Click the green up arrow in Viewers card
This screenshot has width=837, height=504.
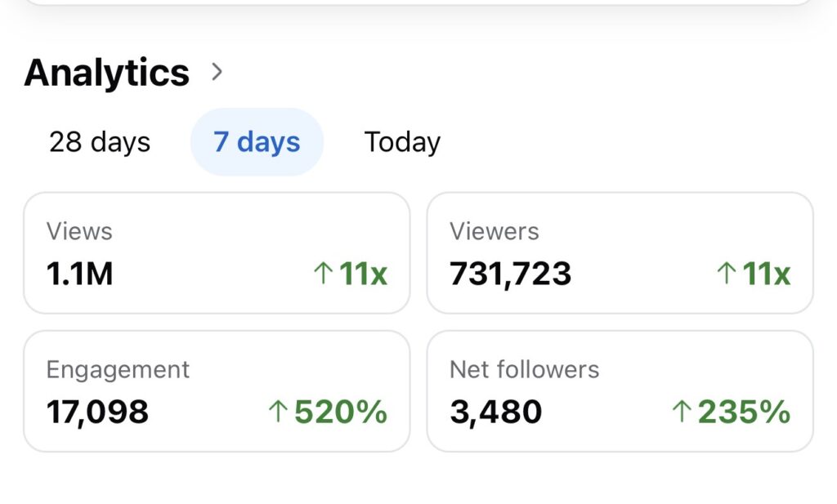coord(726,274)
